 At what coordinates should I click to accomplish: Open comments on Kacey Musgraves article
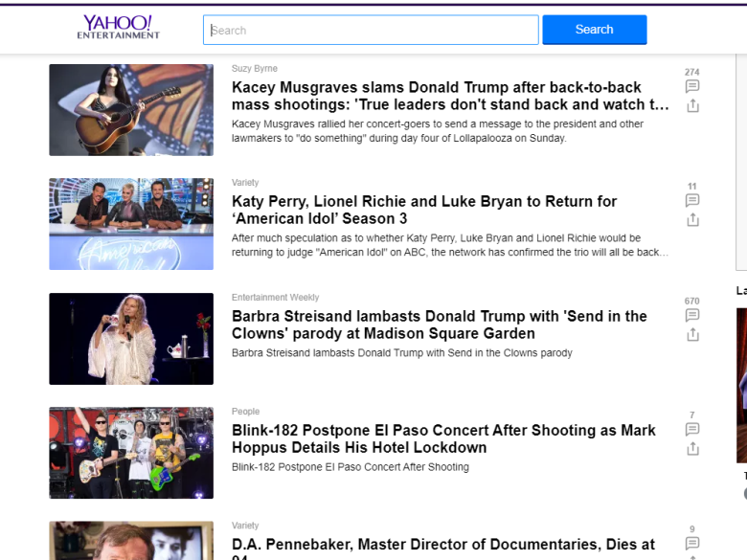(x=692, y=86)
